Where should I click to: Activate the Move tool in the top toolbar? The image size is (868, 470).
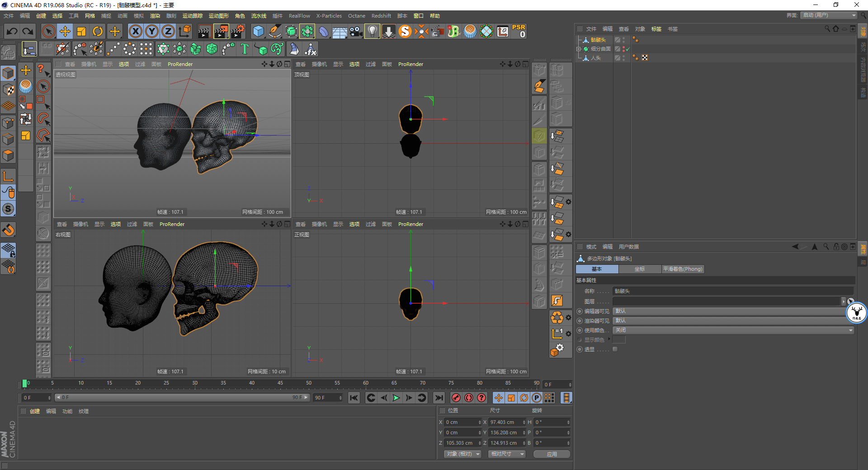(65, 31)
